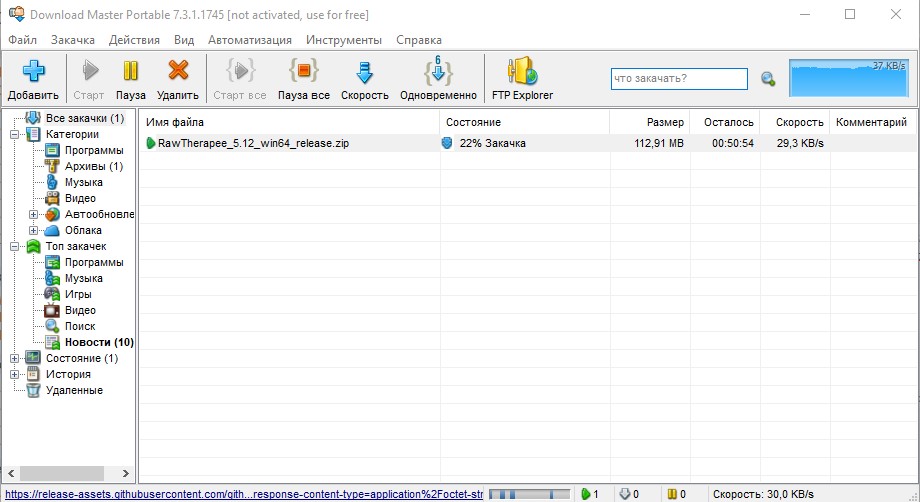Select the История tree item
This screenshot has height=502, width=920.
pos(68,374)
